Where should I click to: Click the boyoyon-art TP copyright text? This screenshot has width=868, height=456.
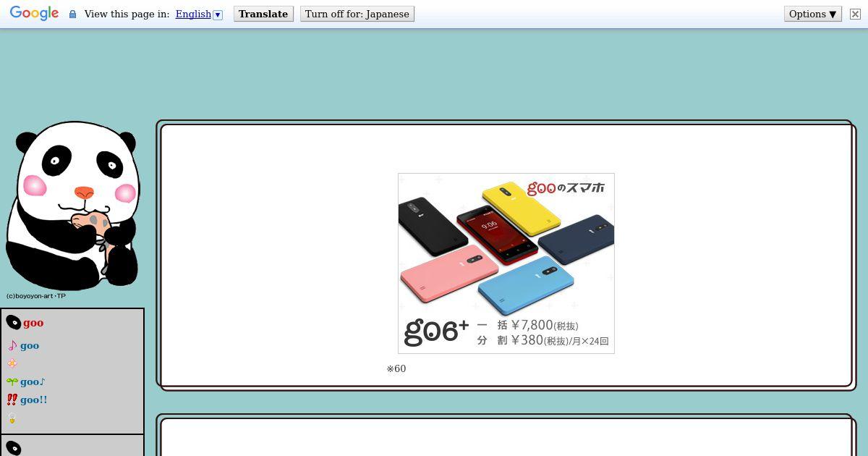(36, 296)
